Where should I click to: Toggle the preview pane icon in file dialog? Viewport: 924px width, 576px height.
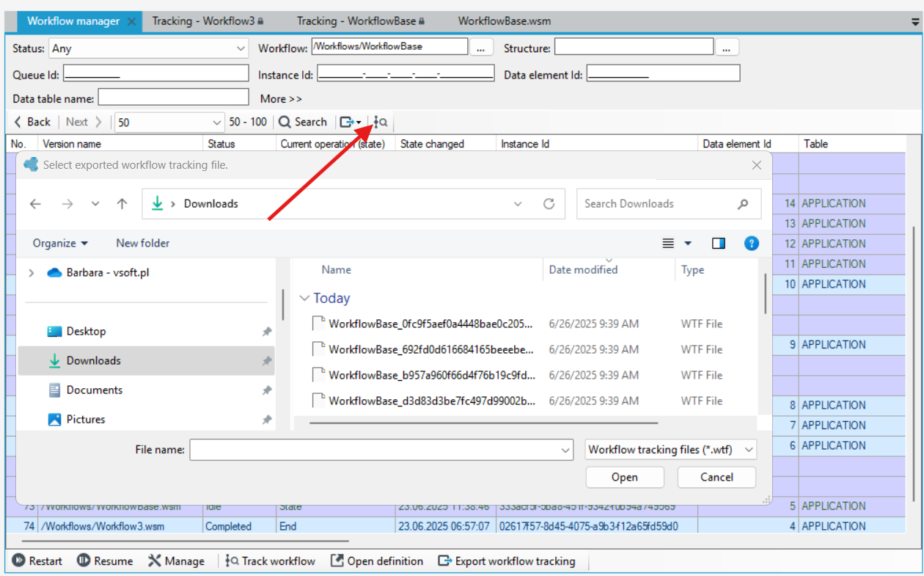coord(719,244)
